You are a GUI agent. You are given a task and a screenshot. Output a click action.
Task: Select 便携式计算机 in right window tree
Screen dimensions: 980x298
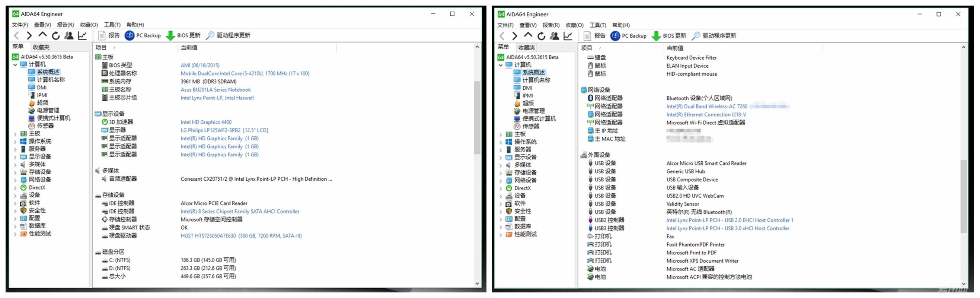click(539, 119)
